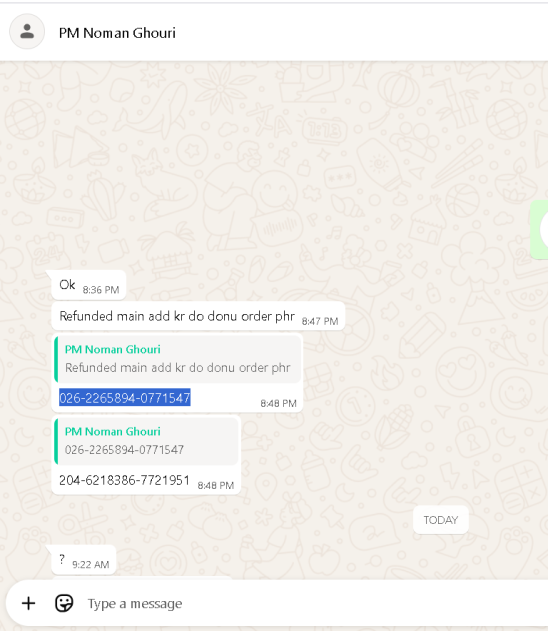Open PM Noman Ghouri contact header

tap(117, 33)
